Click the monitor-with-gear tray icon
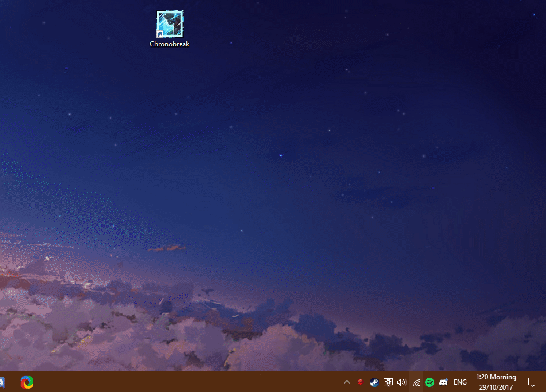Screen dimensions: 546x392 click(388, 382)
